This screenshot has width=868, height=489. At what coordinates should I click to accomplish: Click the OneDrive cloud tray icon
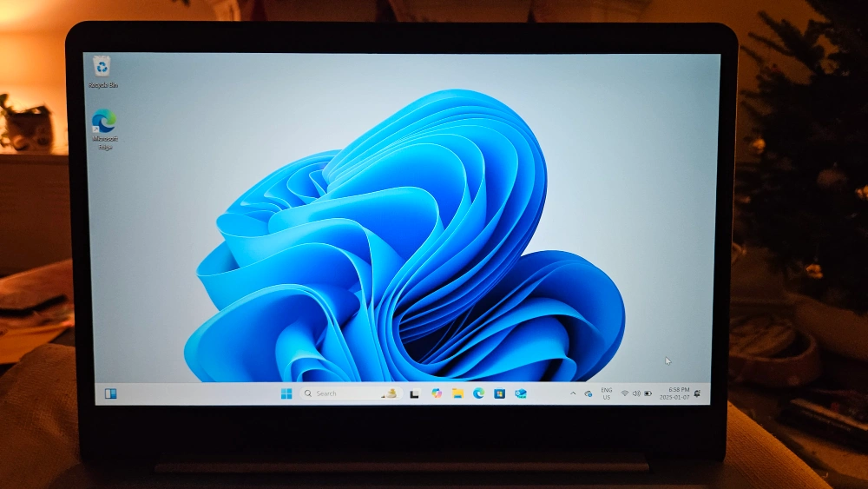588,393
